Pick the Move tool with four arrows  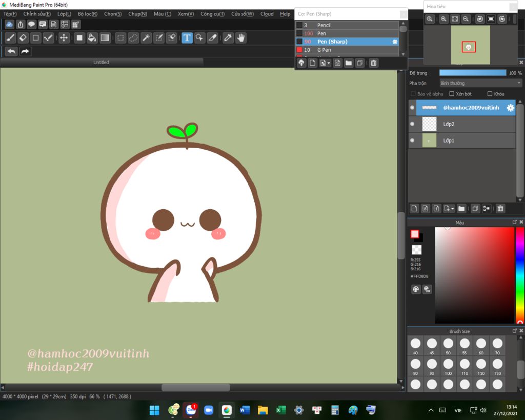[64, 38]
